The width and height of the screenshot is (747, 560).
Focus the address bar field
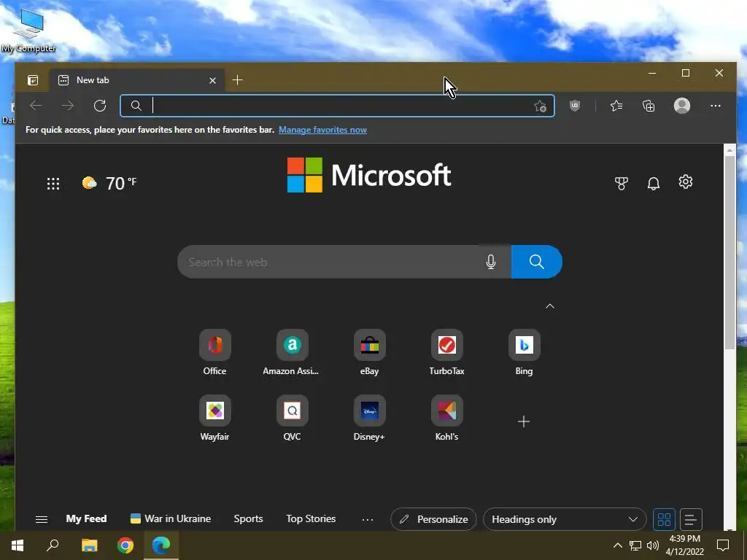pos(337,106)
